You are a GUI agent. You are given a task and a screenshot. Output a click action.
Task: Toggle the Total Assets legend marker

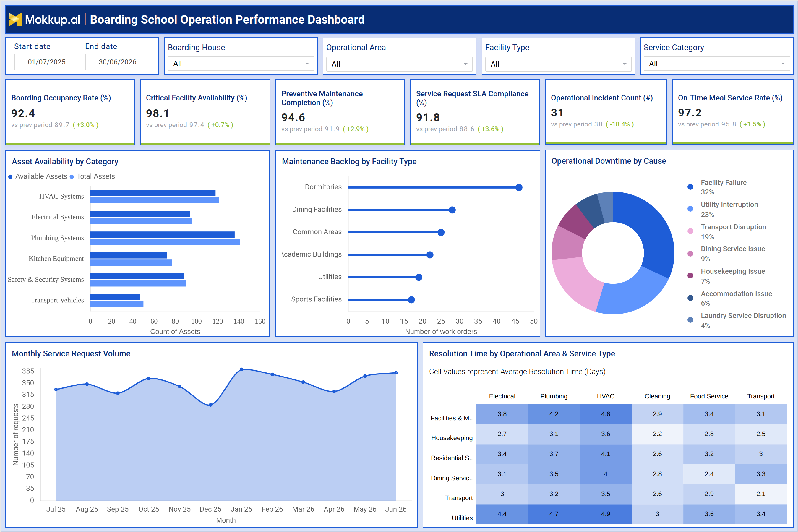(72, 177)
